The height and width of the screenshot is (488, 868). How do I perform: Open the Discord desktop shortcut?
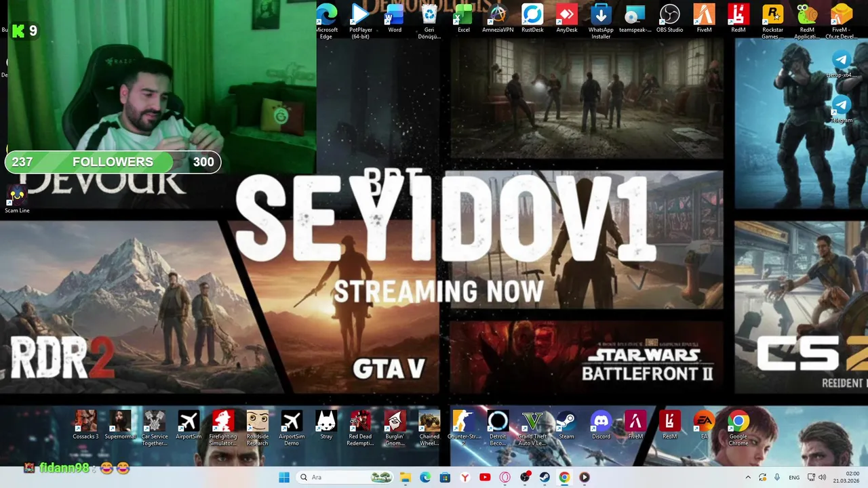pyautogui.click(x=601, y=426)
